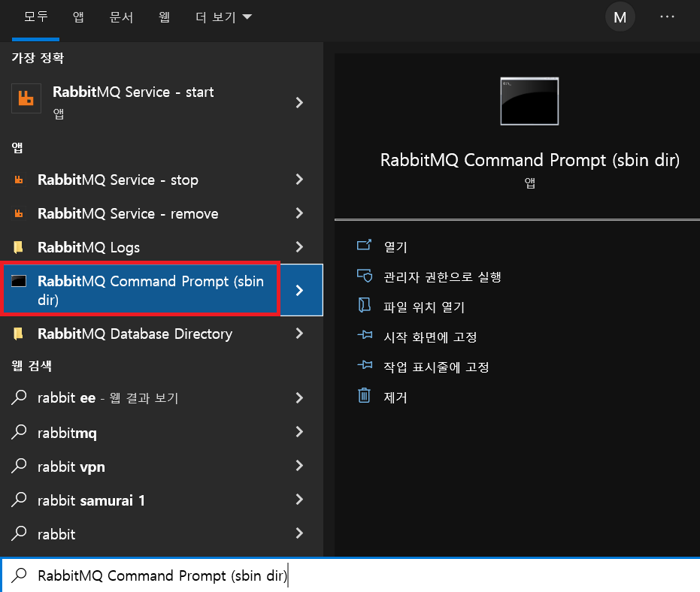Click the magnifier icon next to rabbit vpn
Screen dimensions: 700x592
coord(19,465)
